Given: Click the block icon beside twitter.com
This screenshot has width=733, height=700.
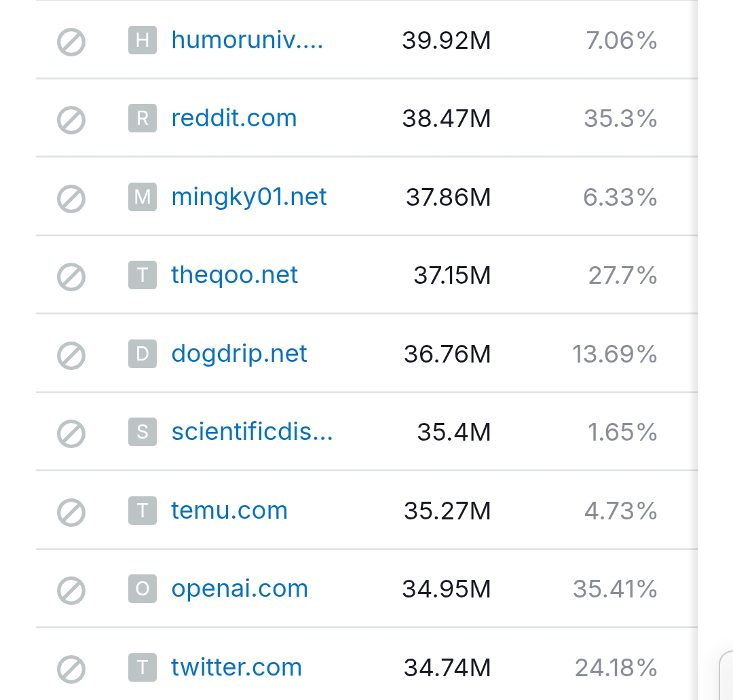Looking at the screenshot, I should click(71, 669).
